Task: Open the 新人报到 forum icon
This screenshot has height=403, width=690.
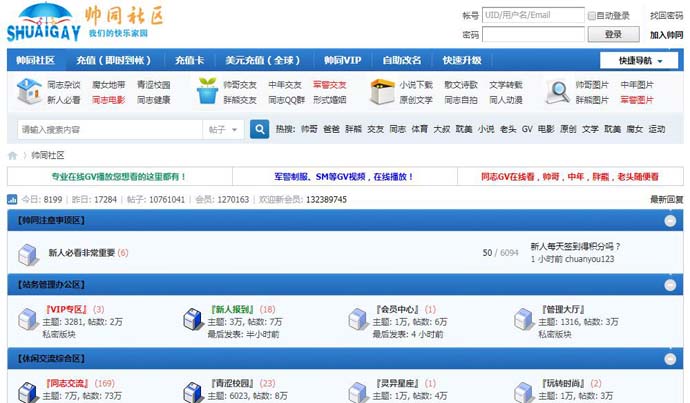Action: pos(193,321)
